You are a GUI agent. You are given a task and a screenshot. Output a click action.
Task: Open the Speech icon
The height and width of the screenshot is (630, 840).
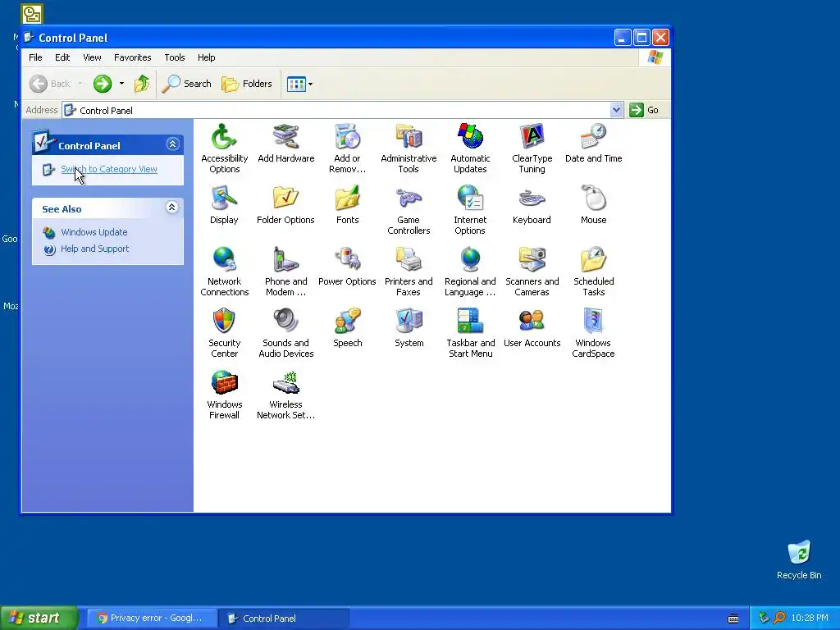pyautogui.click(x=347, y=322)
